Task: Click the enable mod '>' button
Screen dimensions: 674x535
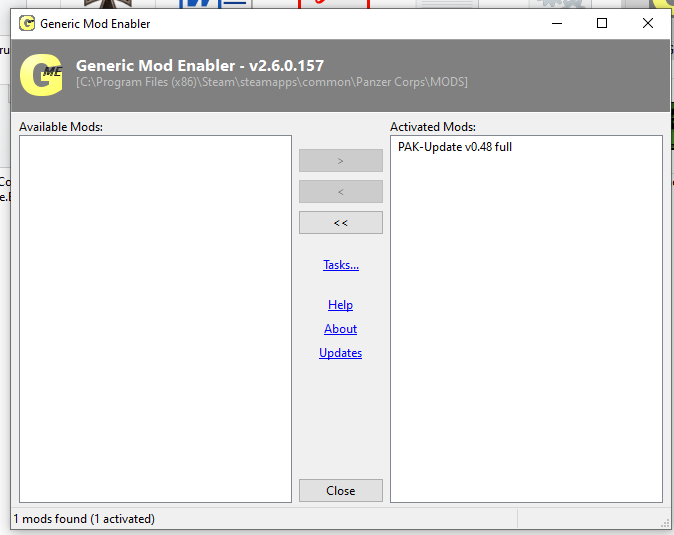Action: coord(340,161)
